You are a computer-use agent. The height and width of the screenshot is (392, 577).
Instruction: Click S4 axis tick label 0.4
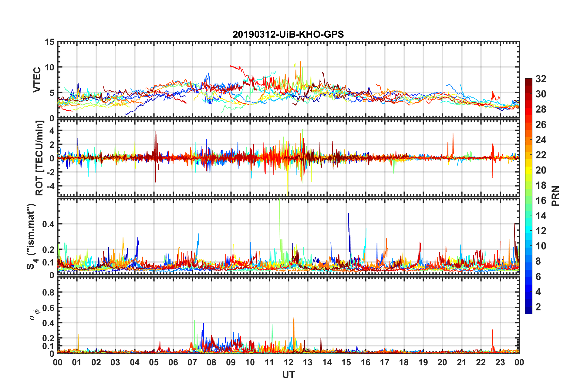tap(48, 224)
